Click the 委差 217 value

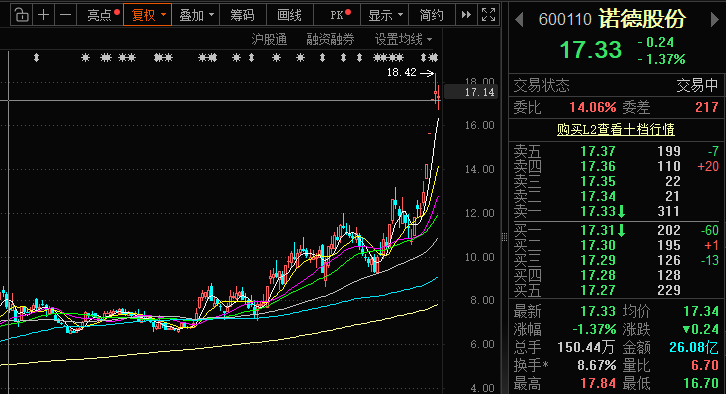pyautogui.click(x=707, y=107)
